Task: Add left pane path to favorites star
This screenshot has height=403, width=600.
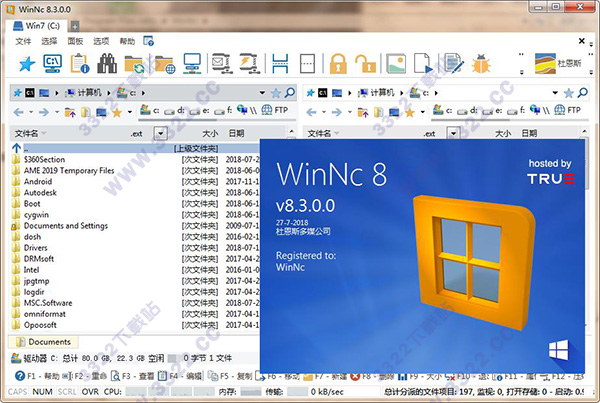Action: (276, 93)
